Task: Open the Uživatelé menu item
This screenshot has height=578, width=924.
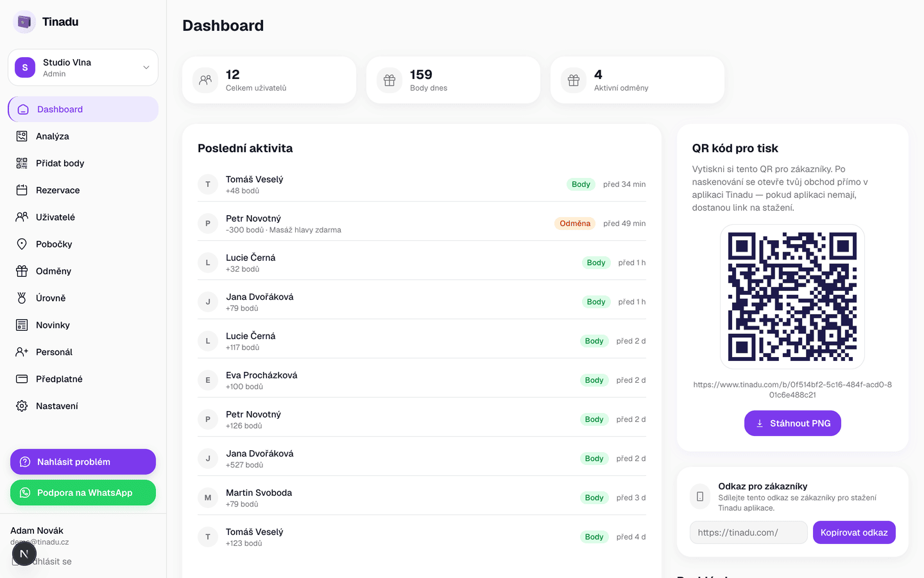Action: click(x=83, y=217)
